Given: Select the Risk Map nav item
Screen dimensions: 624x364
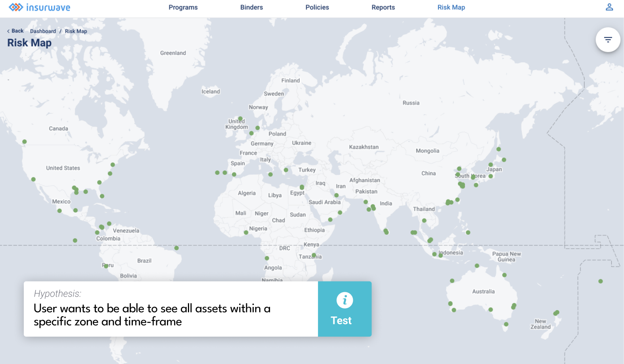Looking at the screenshot, I should (x=451, y=7).
